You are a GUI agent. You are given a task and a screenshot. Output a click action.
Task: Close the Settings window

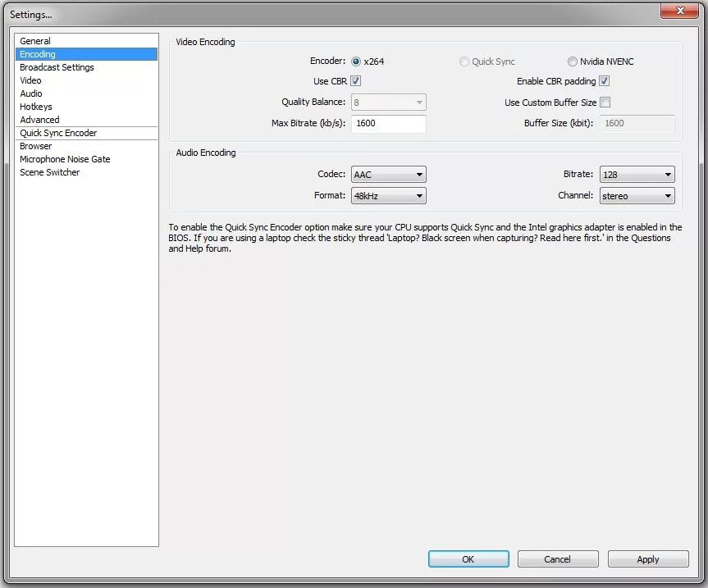(x=680, y=11)
